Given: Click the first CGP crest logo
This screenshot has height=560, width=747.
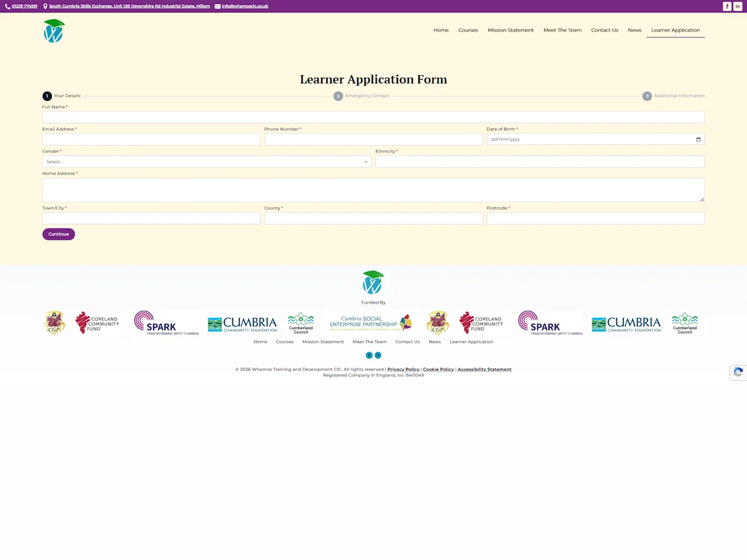Looking at the screenshot, I should click(54, 323).
